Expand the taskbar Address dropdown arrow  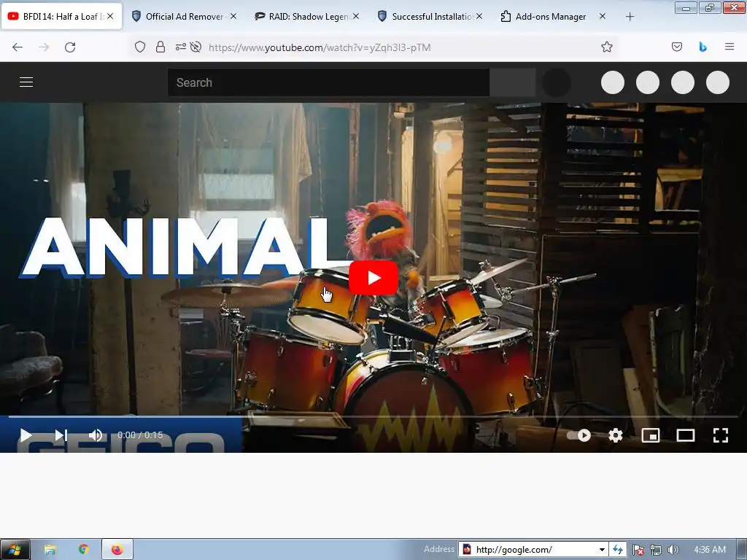tap(602, 550)
